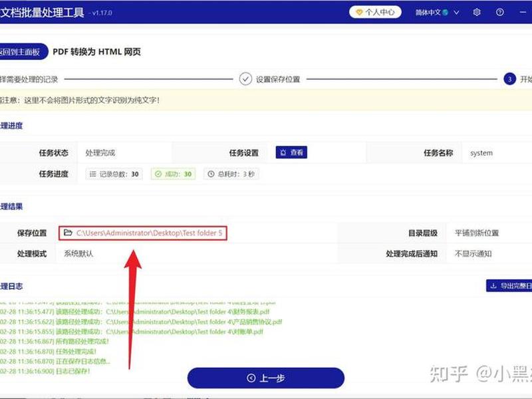
Task: Go back with the 上一步 button
Action: [265, 378]
